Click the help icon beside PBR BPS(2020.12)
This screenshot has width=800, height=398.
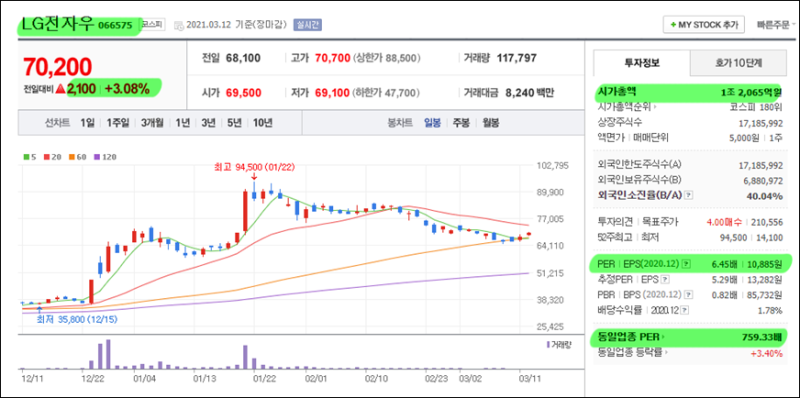point(689,295)
